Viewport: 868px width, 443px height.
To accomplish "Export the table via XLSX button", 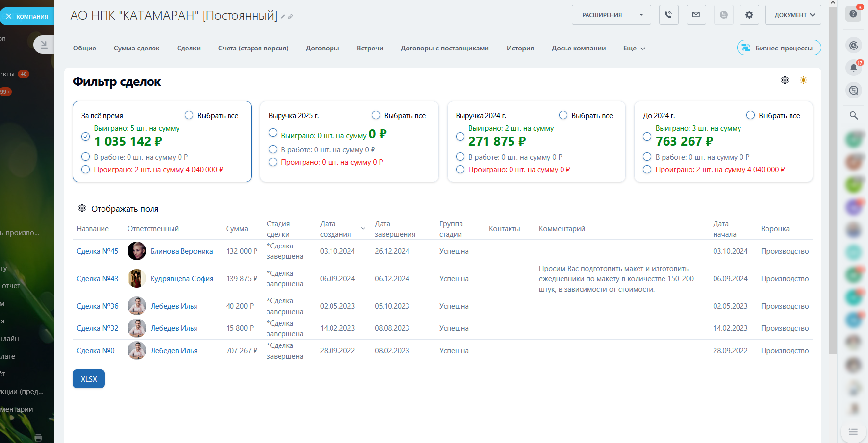I will click(89, 379).
